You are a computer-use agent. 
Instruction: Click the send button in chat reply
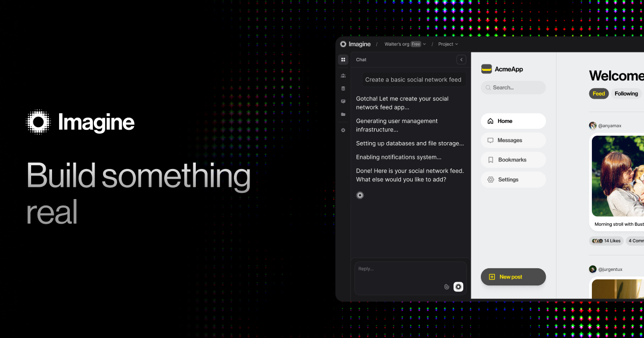458,287
